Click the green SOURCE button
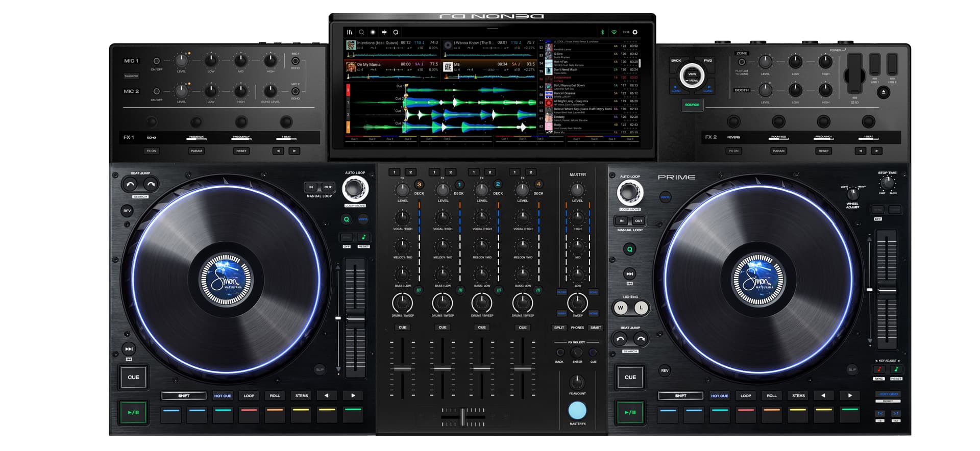Screen dimensions: 980x451 coord(692,105)
